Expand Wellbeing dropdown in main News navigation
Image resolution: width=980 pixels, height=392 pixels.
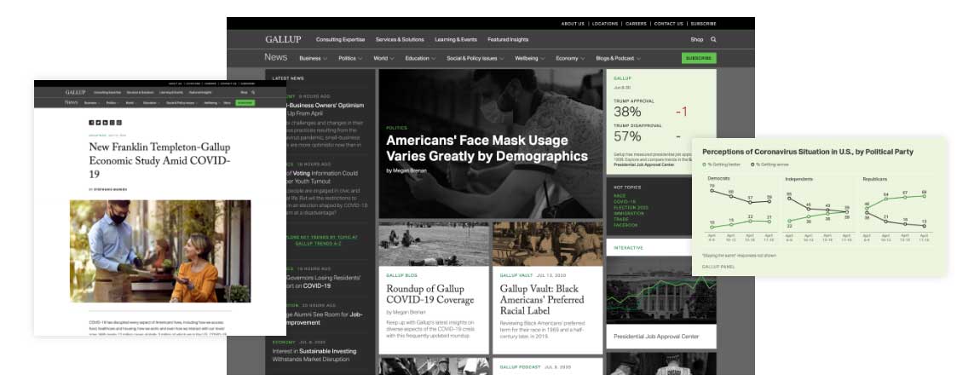(530, 58)
